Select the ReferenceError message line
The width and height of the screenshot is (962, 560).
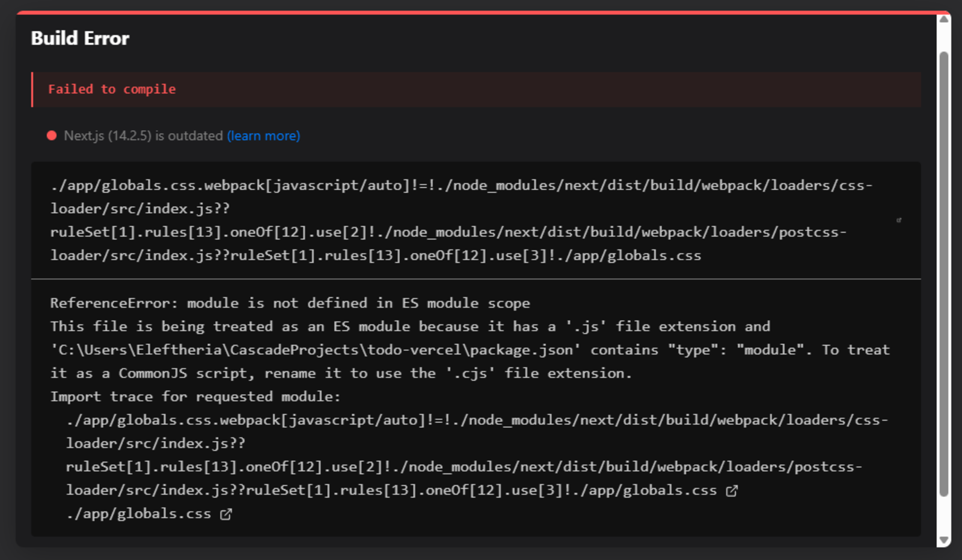[x=290, y=303]
